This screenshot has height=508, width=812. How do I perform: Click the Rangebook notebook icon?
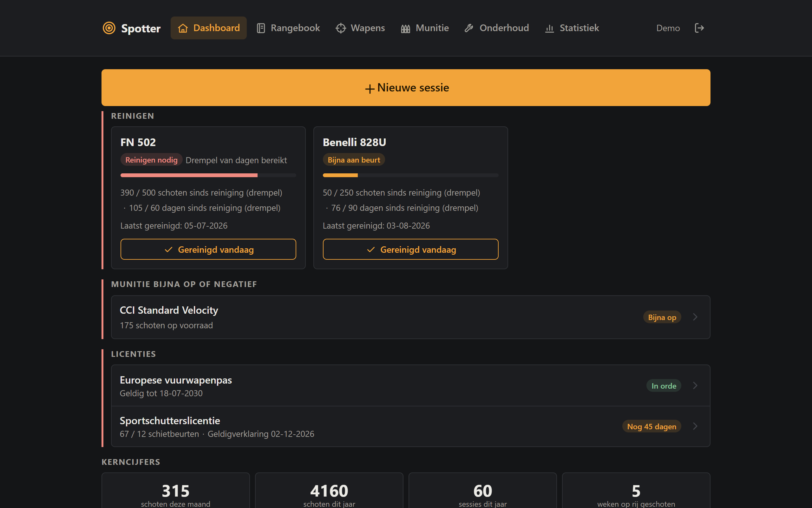point(261,28)
